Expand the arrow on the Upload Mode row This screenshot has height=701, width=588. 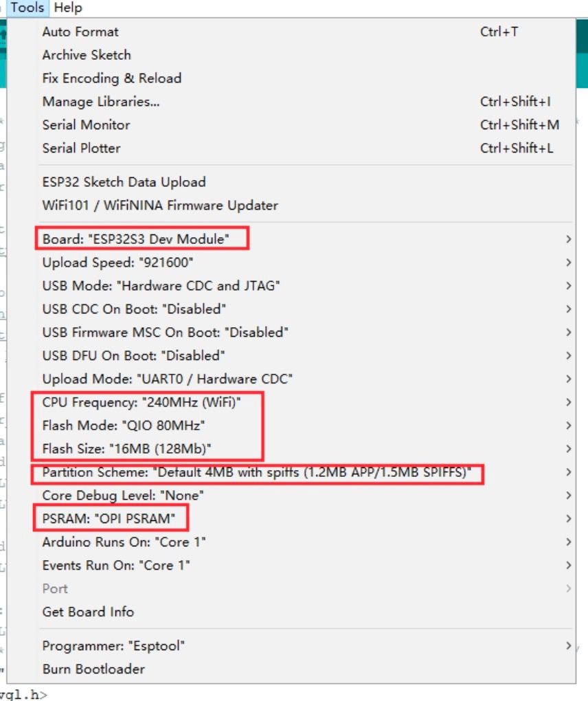click(x=568, y=379)
